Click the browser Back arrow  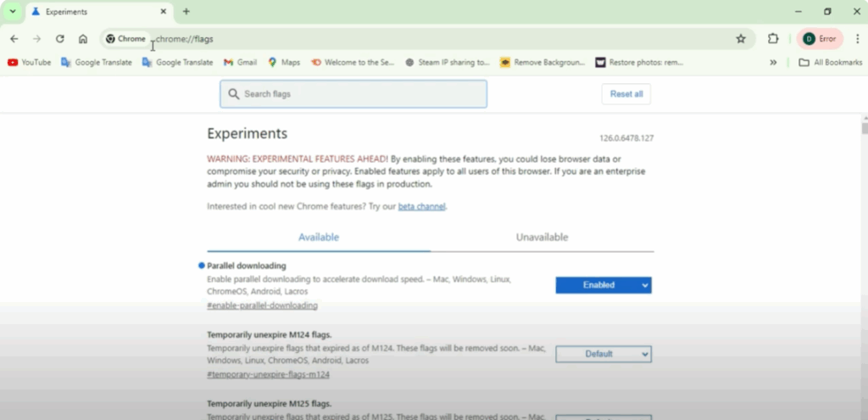(x=14, y=39)
